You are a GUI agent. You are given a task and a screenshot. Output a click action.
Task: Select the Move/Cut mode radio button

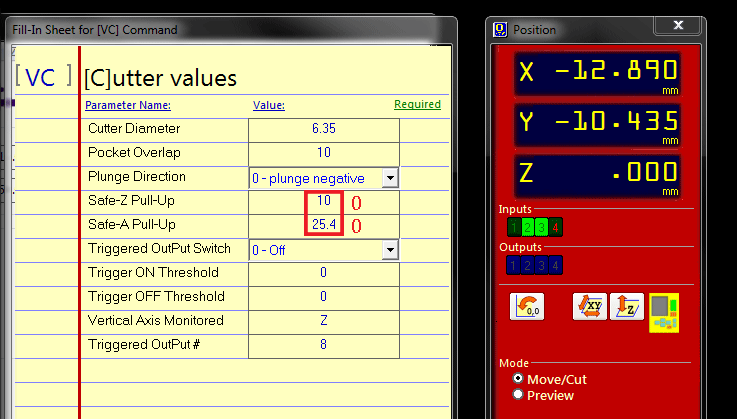point(518,379)
